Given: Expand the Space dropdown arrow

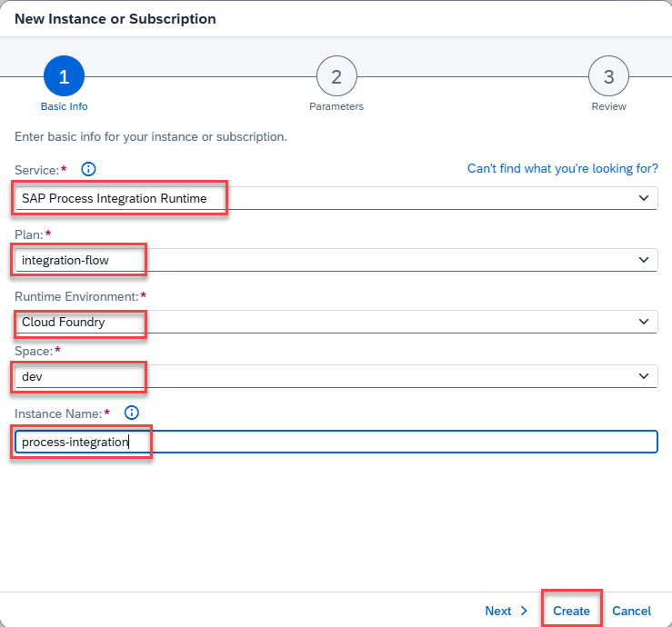Looking at the screenshot, I should pos(643,376).
